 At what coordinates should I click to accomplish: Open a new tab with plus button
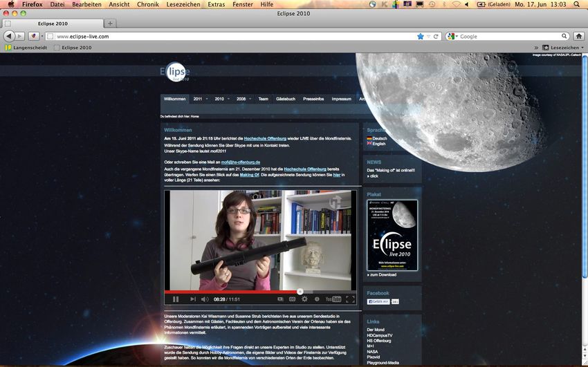(110, 23)
